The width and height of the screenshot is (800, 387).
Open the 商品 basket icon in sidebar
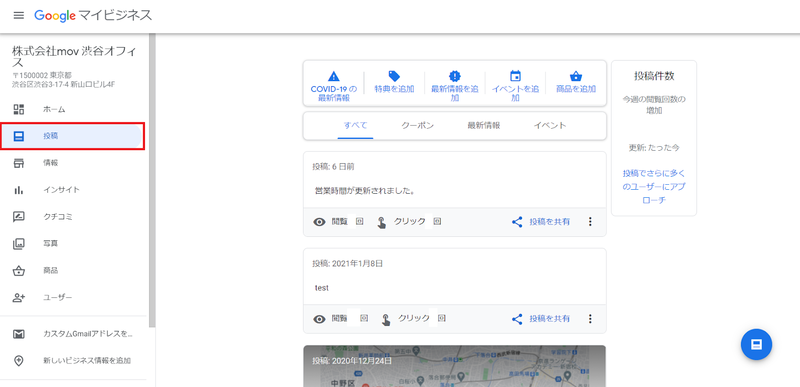(x=19, y=271)
